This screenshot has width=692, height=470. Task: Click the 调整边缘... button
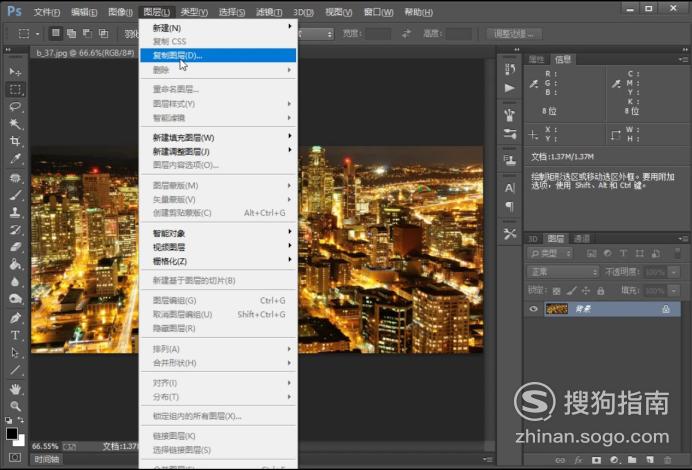click(x=514, y=34)
